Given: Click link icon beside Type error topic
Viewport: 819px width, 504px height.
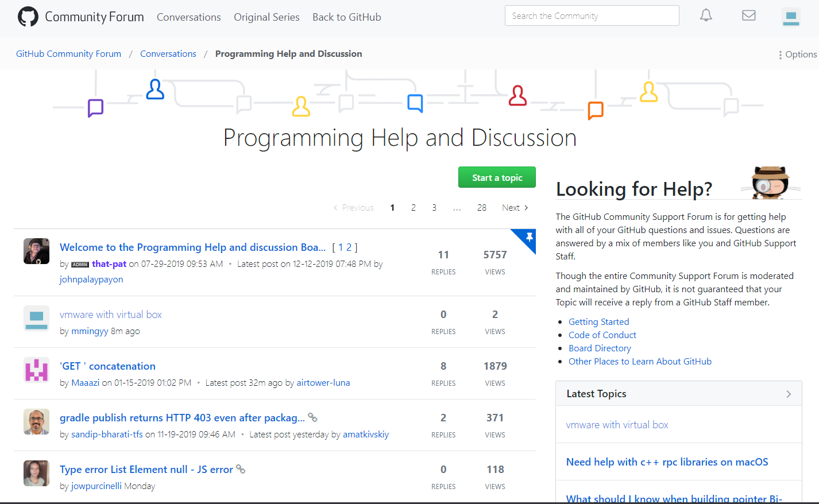Looking at the screenshot, I should (x=241, y=469).
